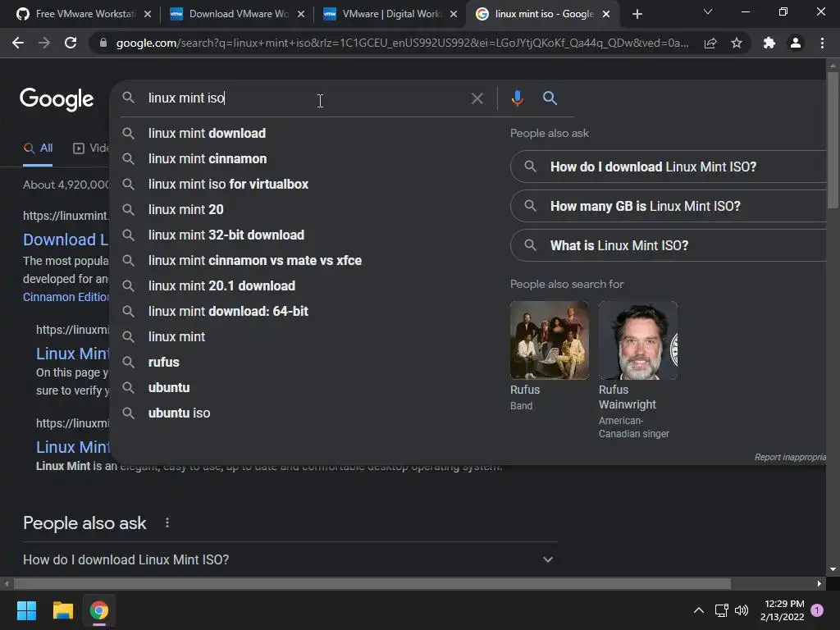840x630 pixels.
Task: Click the Report inappropriate predictions link
Action: [790, 457]
